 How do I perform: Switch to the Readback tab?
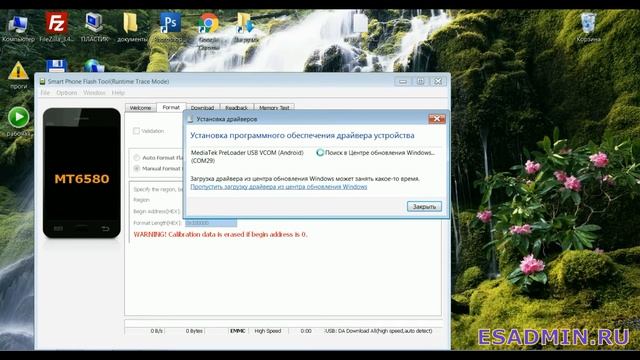(x=237, y=108)
